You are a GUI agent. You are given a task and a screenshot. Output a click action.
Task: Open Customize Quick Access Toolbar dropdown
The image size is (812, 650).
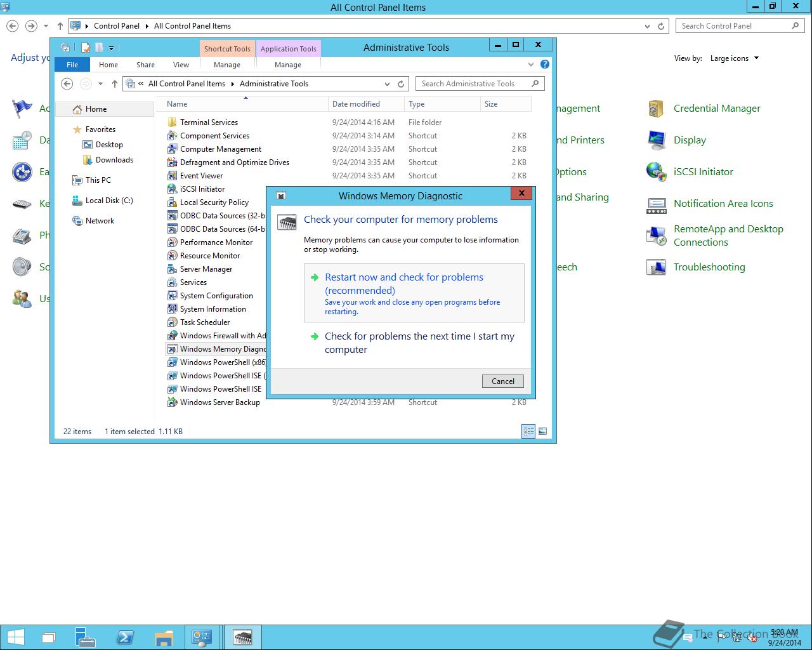pyautogui.click(x=111, y=48)
